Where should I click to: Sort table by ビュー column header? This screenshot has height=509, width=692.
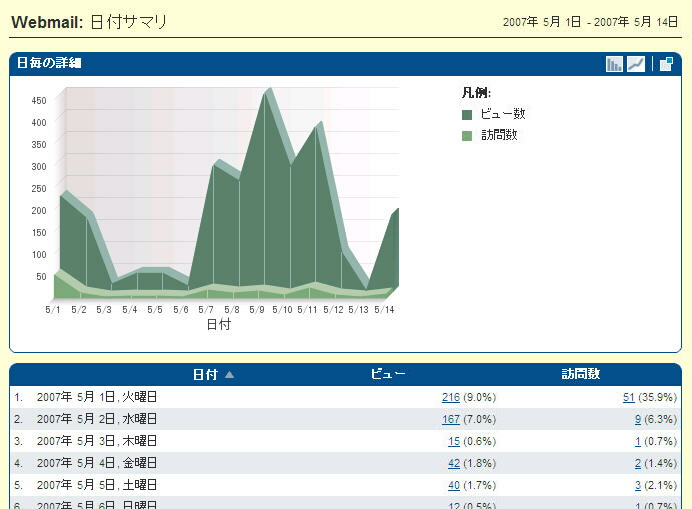coord(388,375)
